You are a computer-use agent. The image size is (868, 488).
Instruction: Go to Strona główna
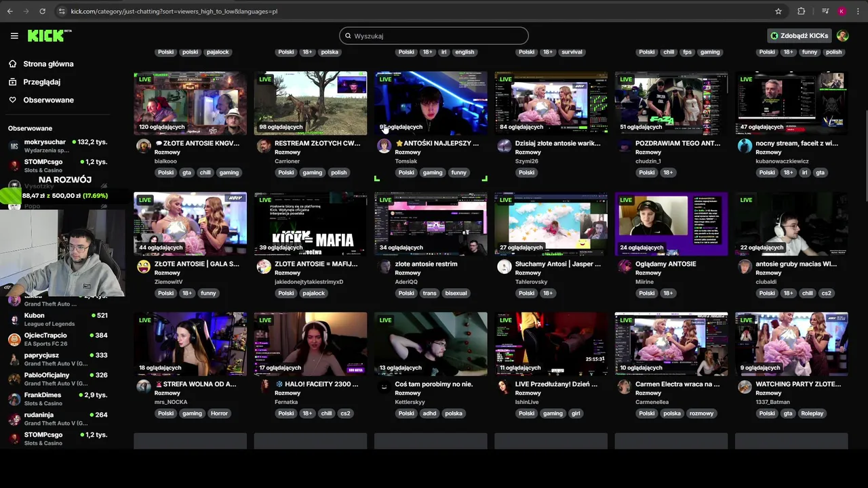(48, 64)
